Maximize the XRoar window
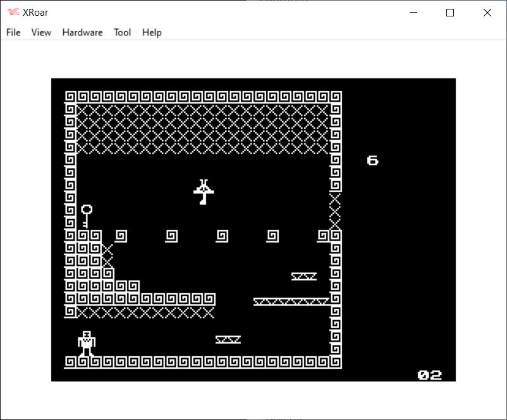Screen dimensions: 507x420 [450, 13]
